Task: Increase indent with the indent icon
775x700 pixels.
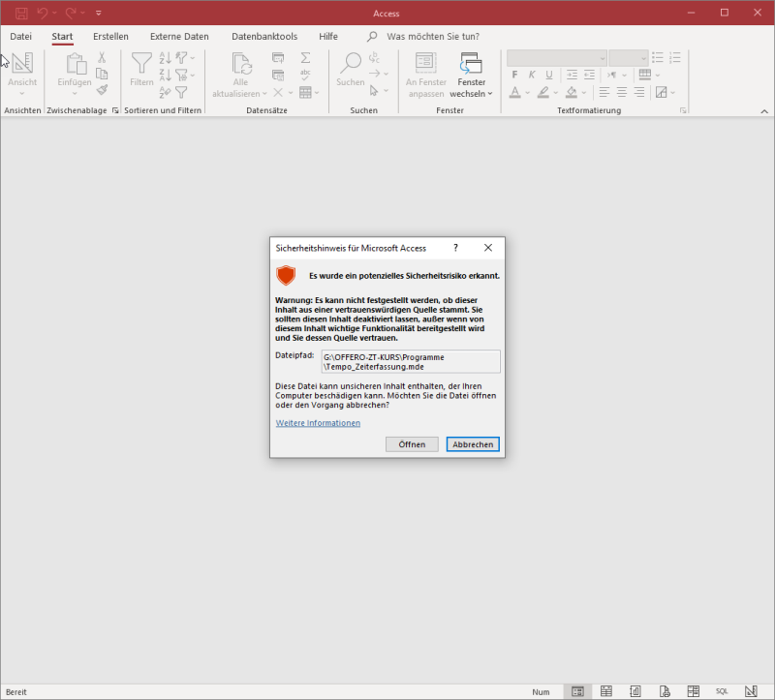Action: pyautogui.click(x=572, y=75)
